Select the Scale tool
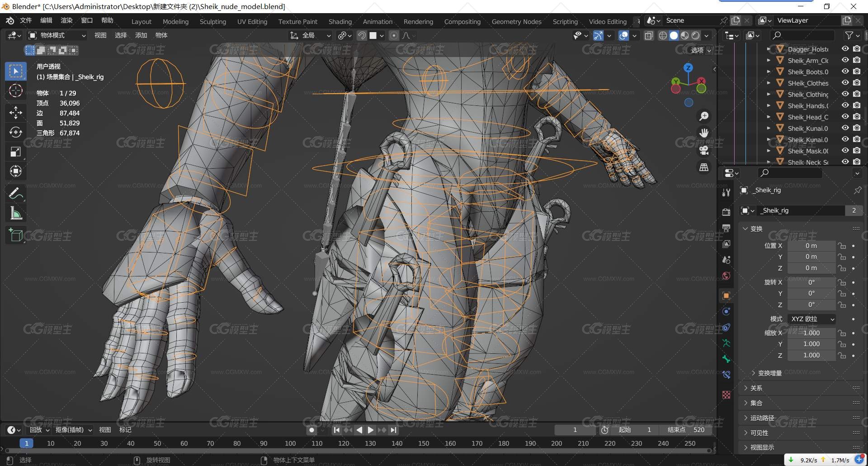This screenshot has width=868, height=466. (16, 152)
